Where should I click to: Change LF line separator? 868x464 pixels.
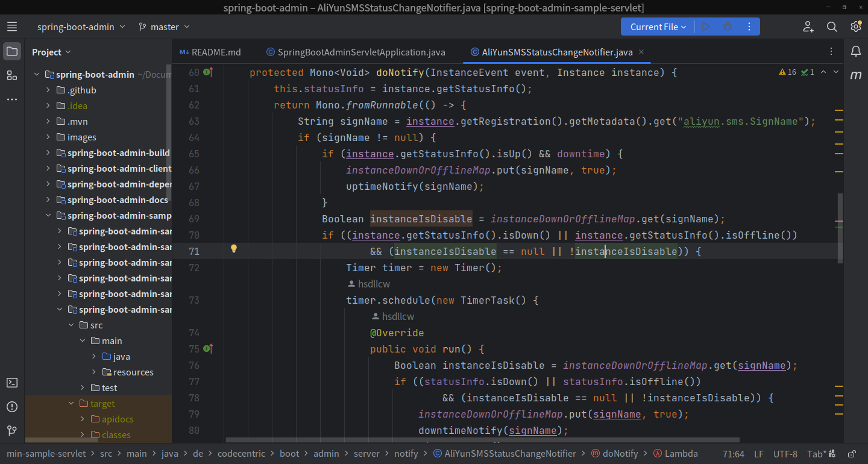759,454
